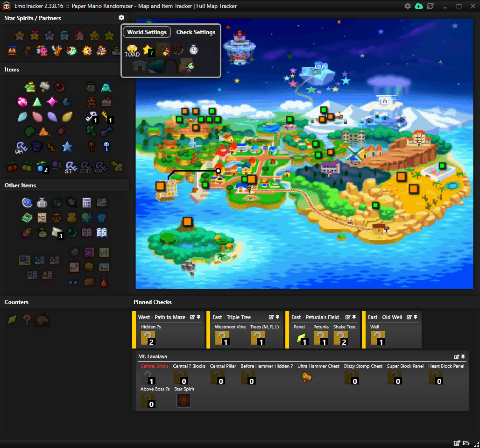Toggle the Watt partner icon

[x=87, y=50]
